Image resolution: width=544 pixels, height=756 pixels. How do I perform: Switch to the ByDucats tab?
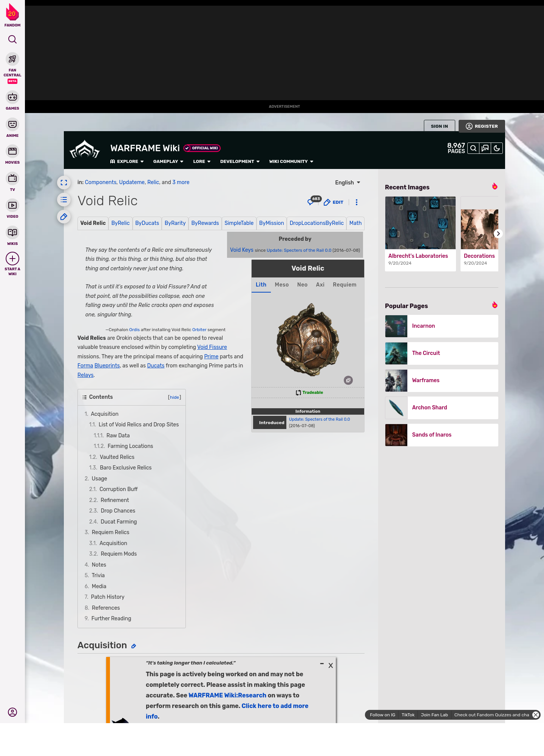coord(147,223)
